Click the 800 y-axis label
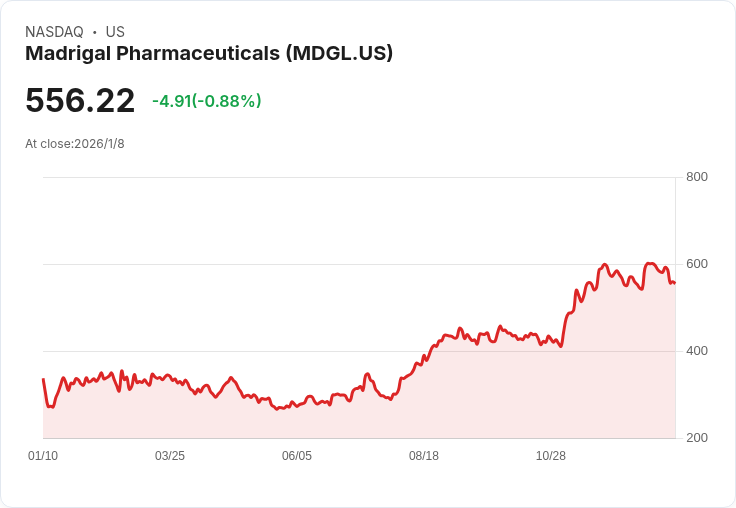The width and height of the screenshot is (736, 508). click(697, 177)
